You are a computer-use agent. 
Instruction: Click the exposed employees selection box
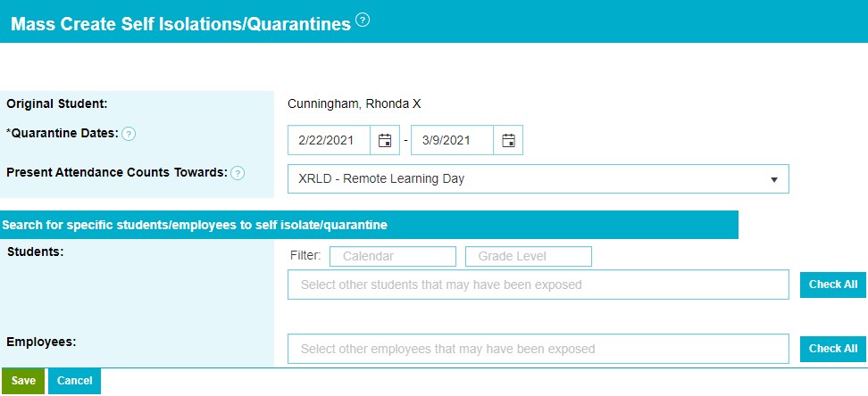[538, 349]
